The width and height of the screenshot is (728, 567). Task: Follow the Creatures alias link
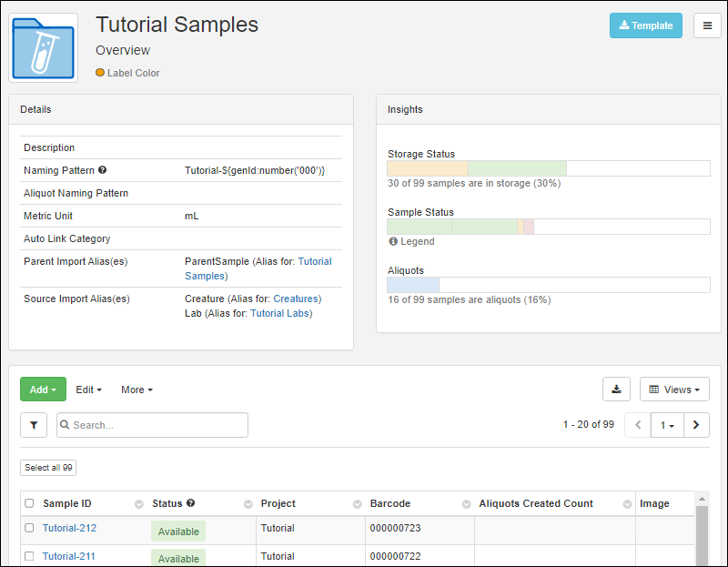[x=297, y=299]
